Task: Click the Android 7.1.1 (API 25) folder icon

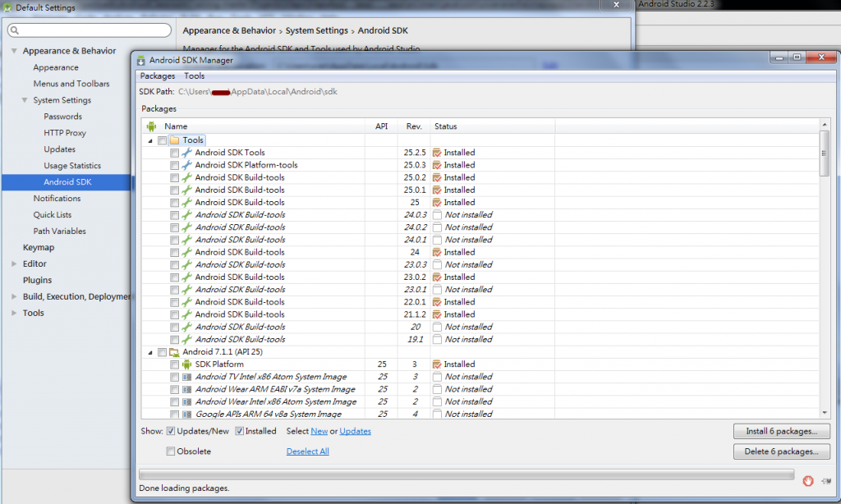Action: point(174,351)
